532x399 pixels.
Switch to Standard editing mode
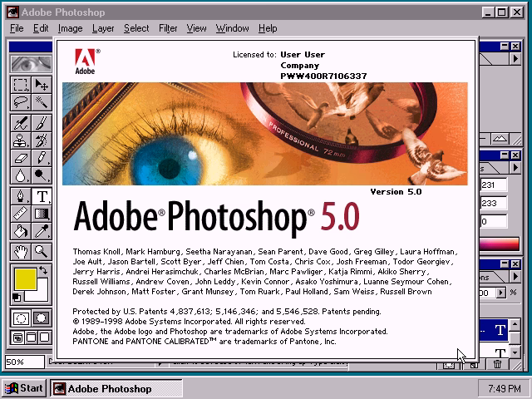[22, 318]
